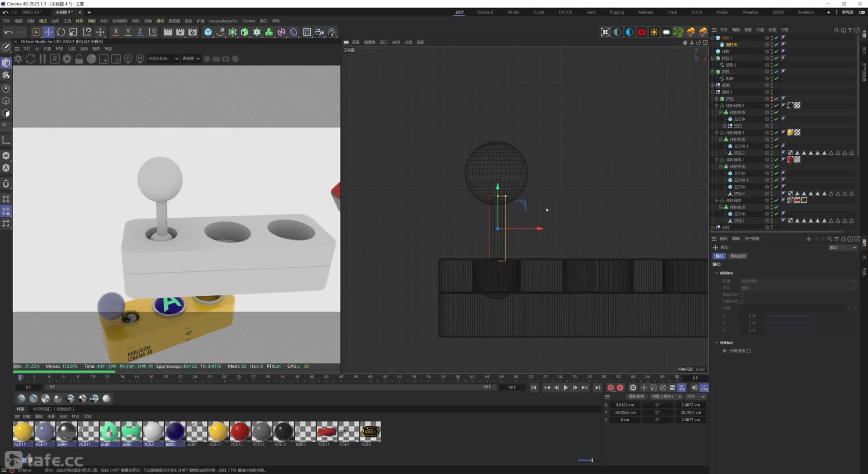The width and height of the screenshot is (868, 474).
Task: Open the Octane menu in menu bar
Action: [248, 21]
